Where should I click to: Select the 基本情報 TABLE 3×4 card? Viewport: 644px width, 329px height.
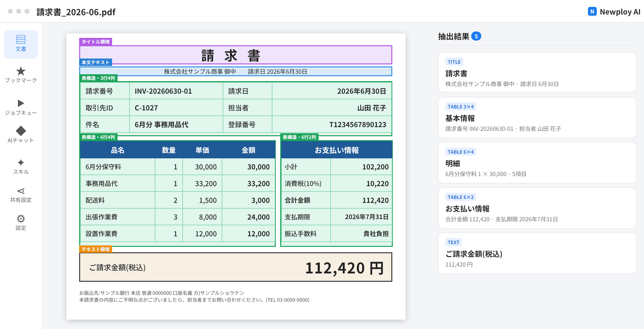(x=537, y=118)
